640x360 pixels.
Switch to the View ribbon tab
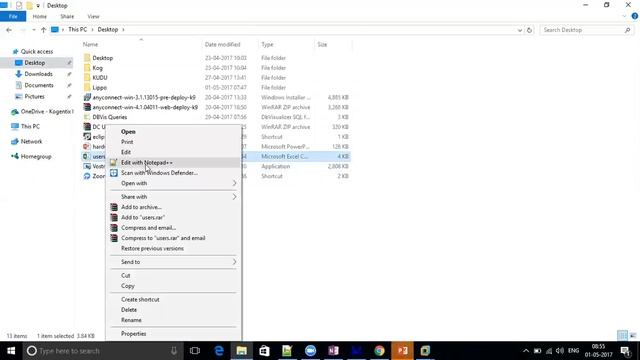coord(93,16)
